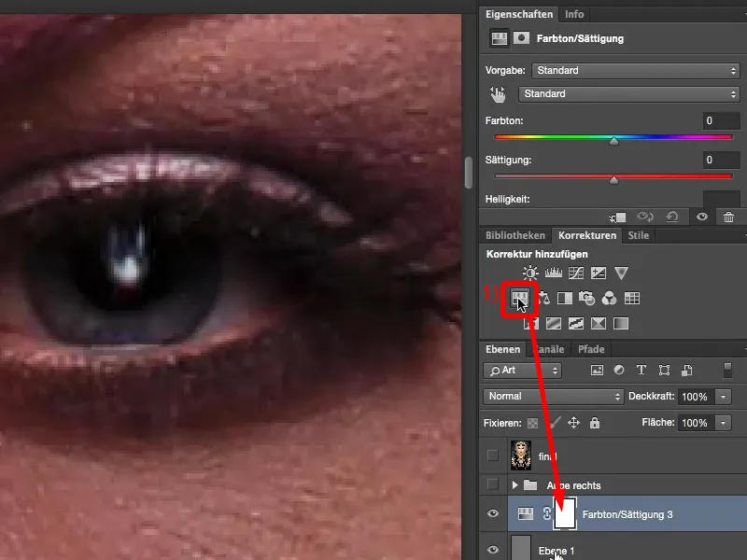
Task: Open the Deckkraft slider arrow
Action: pos(723,397)
